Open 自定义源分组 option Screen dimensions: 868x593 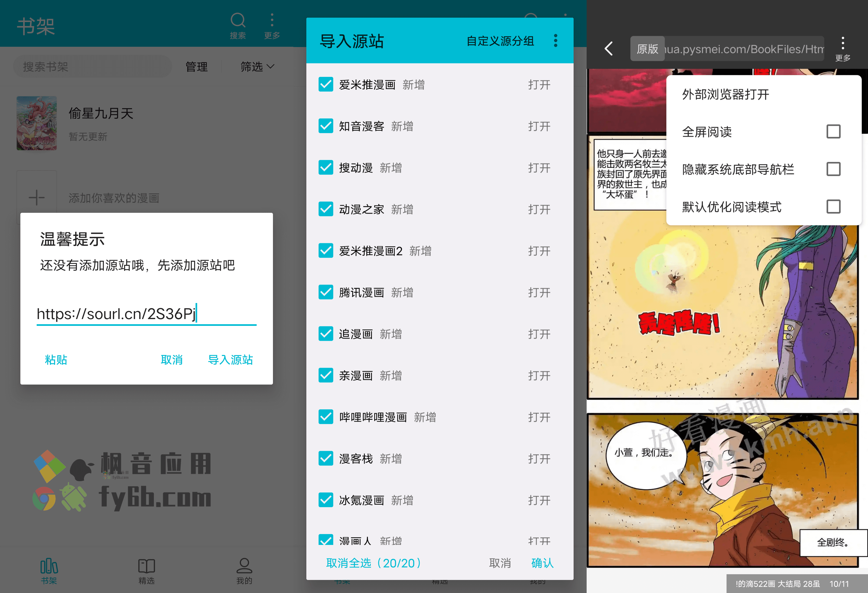(500, 41)
